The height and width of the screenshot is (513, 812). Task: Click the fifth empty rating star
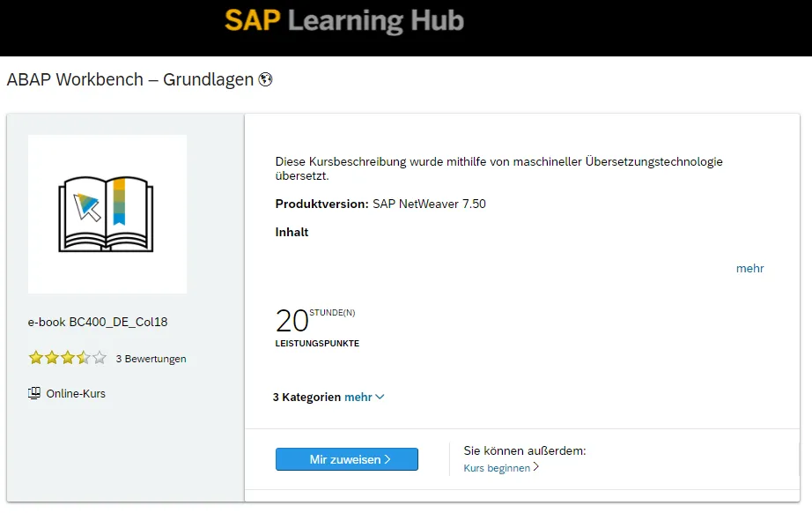click(x=100, y=358)
